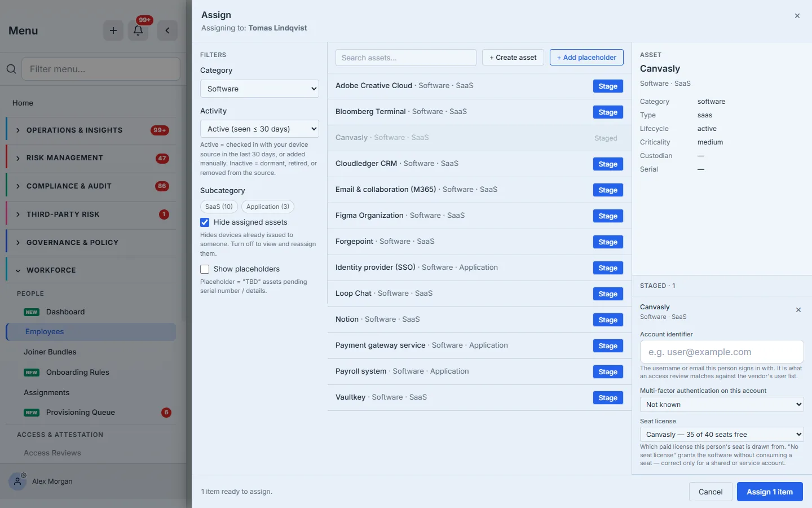Expand Third-Party Risk section
The image size is (812, 508).
coord(91,214)
